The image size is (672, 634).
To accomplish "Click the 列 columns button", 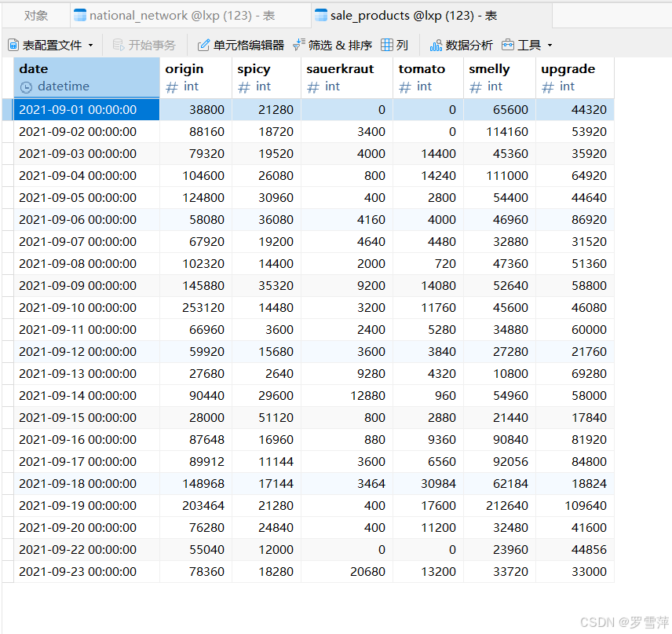I will point(394,45).
